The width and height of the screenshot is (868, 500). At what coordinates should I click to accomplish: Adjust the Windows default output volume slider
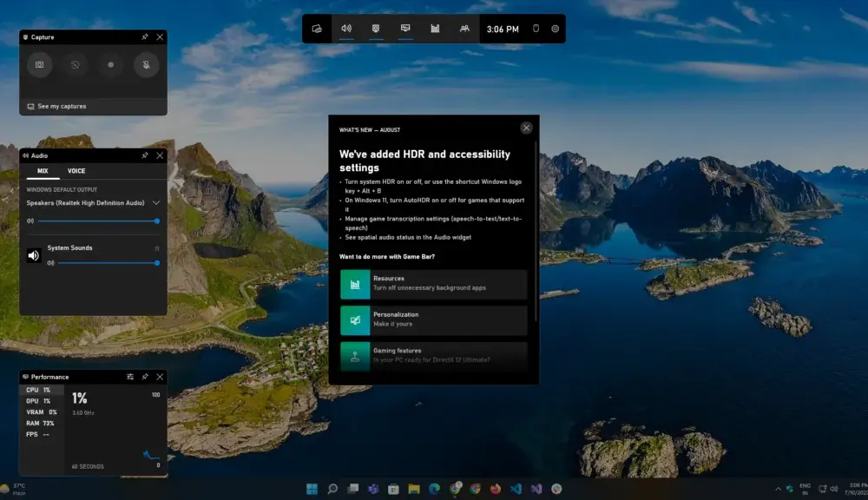pos(98,221)
